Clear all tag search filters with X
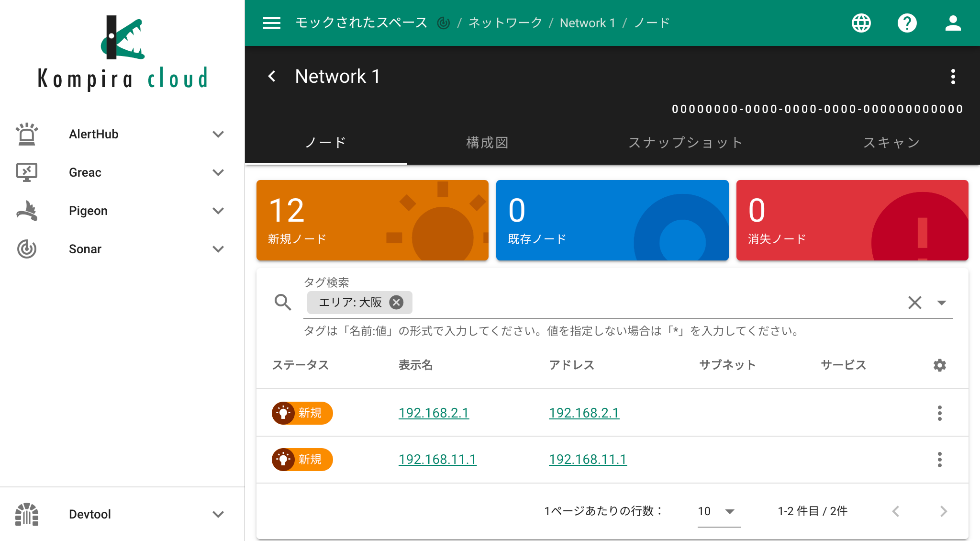Screen dimensions: 980x541 (914, 303)
